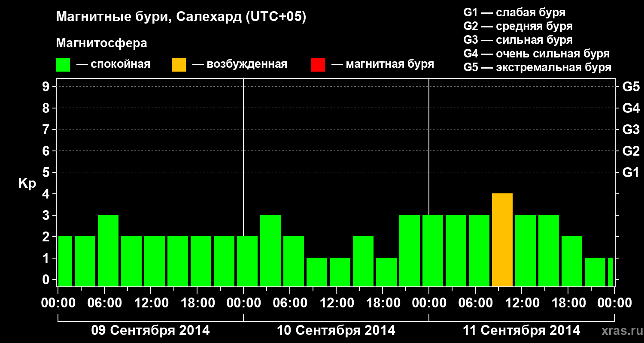Image resolution: width=644 pixels, height=343 pixels.
Task: Click the right-axis 'G3' label at Kp 7
Action: point(631,129)
